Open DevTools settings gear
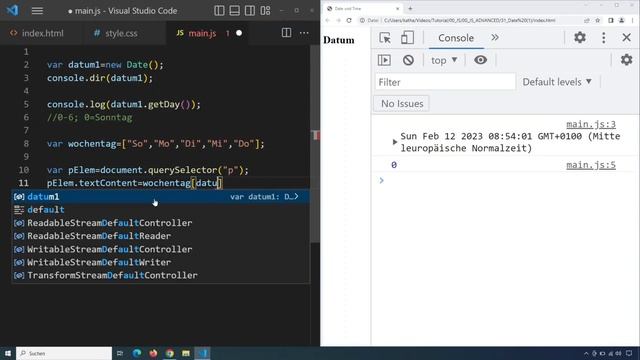This screenshot has width=640, height=360. (x=580, y=38)
